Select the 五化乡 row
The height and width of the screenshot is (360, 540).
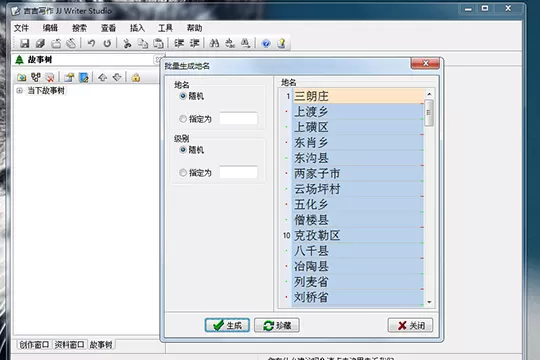[358, 205]
